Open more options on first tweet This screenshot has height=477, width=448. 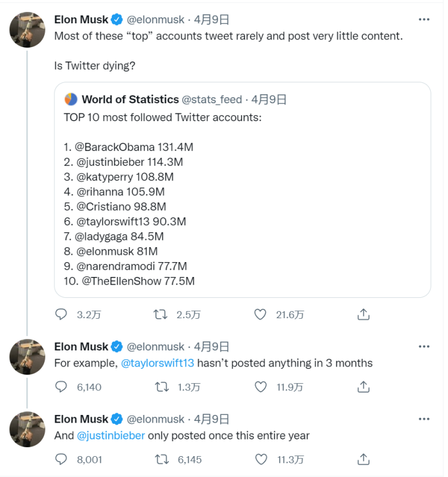(x=424, y=19)
